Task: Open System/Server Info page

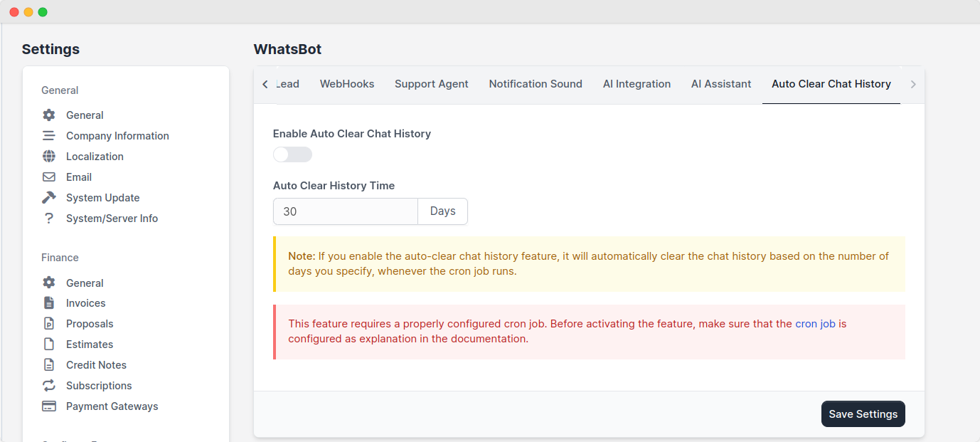Action: (112, 219)
